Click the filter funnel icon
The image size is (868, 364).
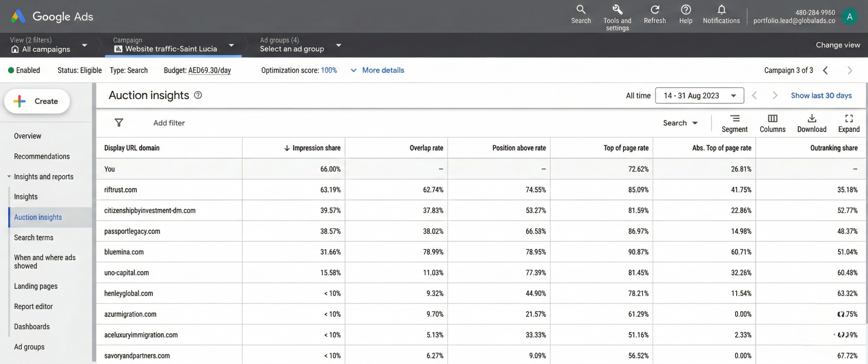119,123
